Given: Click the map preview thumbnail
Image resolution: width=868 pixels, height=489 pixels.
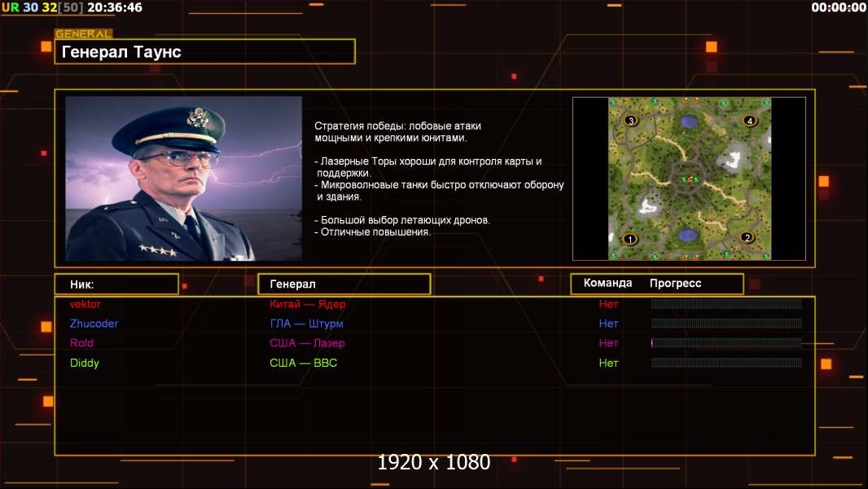Looking at the screenshot, I should click(x=690, y=178).
